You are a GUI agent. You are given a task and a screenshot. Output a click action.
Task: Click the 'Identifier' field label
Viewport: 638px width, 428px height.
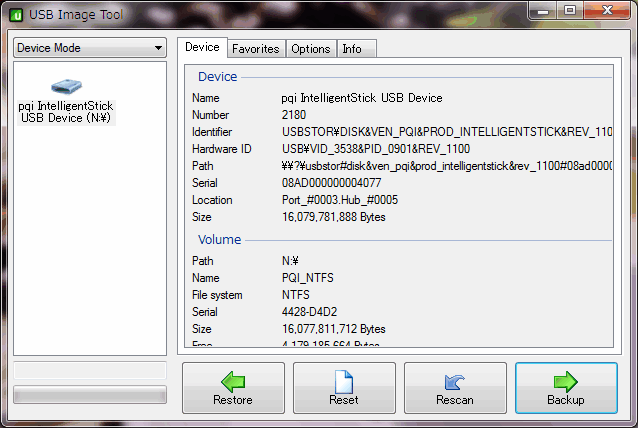[212, 132]
